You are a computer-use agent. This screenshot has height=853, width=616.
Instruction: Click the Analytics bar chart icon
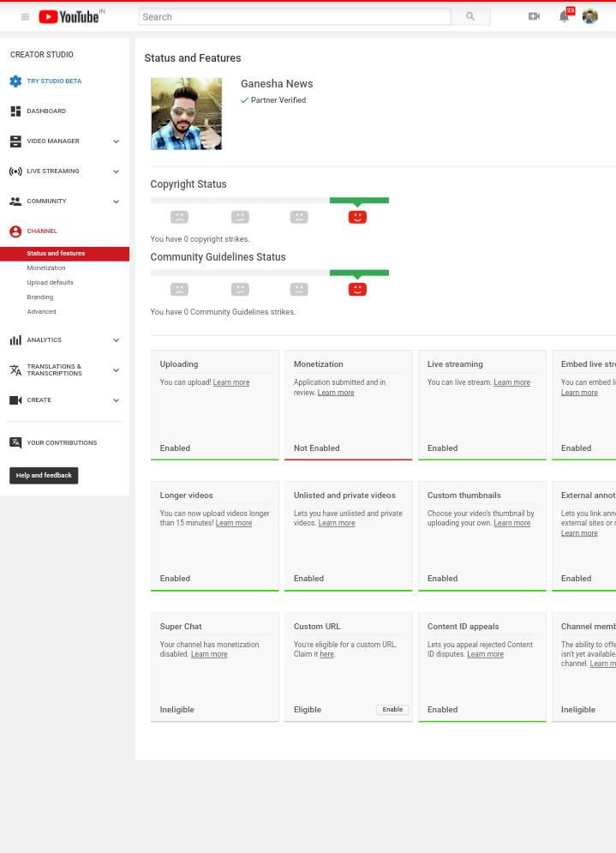pyautogui.click(x=15, y=340)
